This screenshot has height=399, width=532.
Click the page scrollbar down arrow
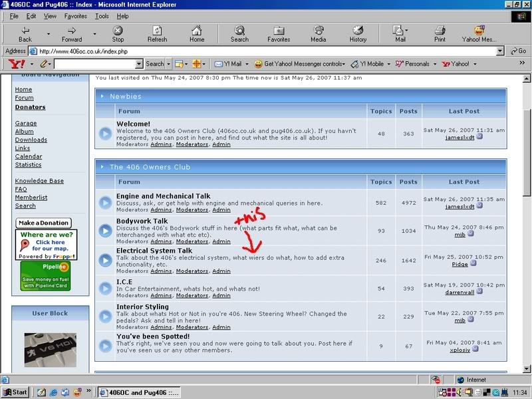pos(526,369)
